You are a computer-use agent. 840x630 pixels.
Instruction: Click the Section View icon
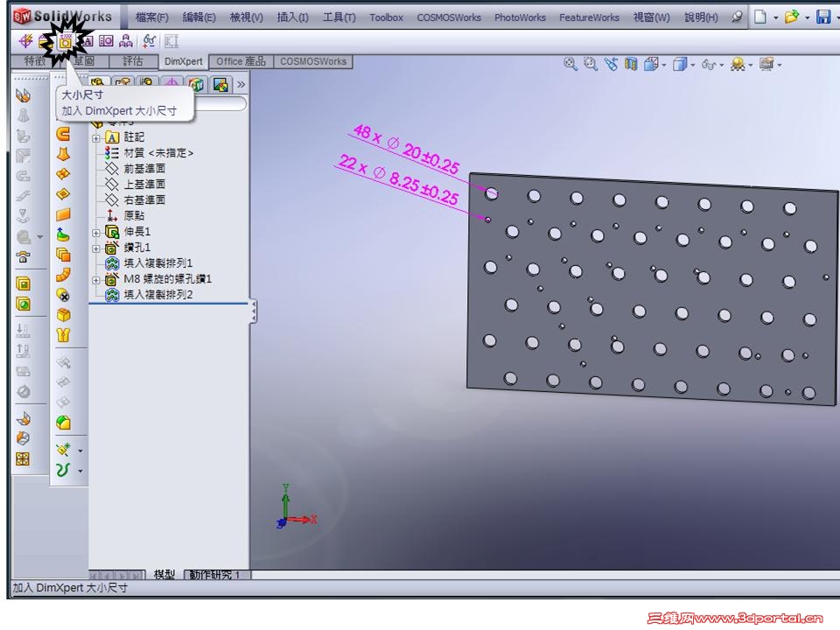click(631, 64)
